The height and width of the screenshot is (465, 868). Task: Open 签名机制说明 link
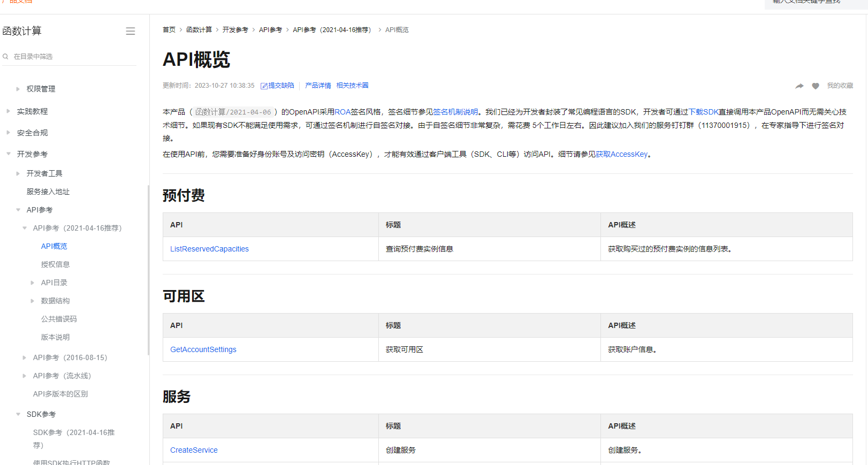pos(455,112)
